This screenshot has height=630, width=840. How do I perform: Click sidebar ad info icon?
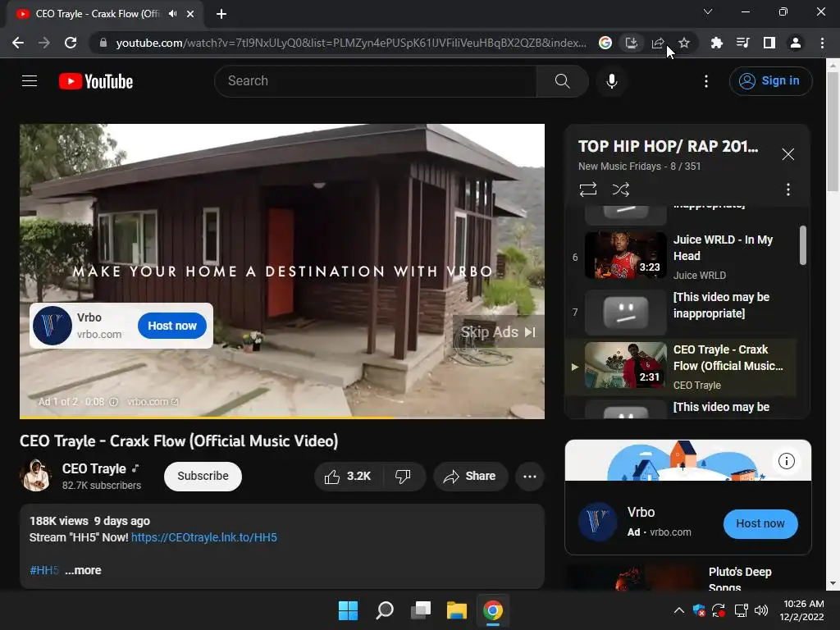(x=787, y=461)
